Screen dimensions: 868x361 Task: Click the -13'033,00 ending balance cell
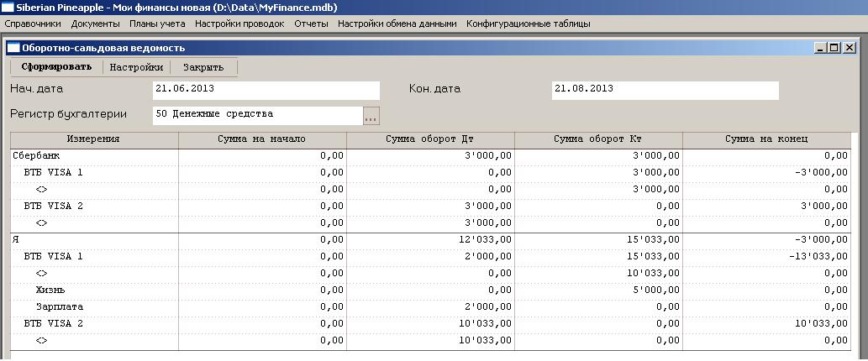point(766,257)
